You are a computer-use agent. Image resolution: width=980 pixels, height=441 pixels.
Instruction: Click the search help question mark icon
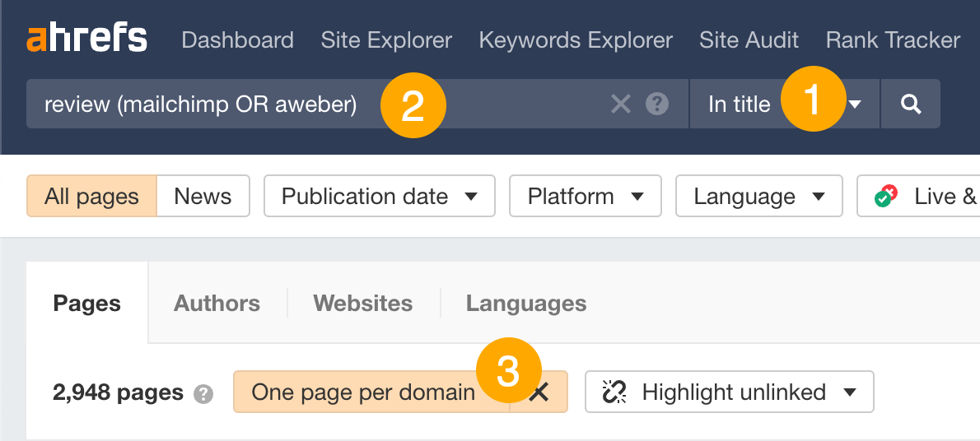[656, 104]
